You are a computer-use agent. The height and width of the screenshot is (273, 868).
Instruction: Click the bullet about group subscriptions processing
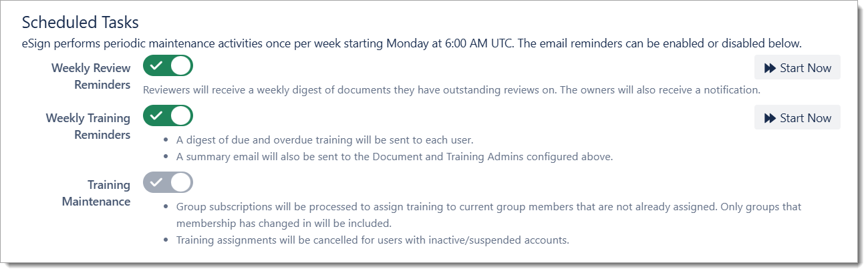tap(488, 214)
